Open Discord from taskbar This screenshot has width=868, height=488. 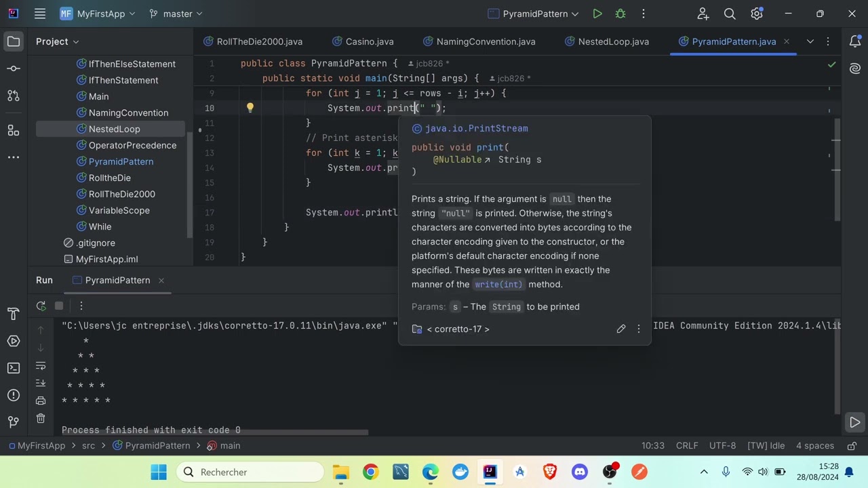click(x=580, y=472)
